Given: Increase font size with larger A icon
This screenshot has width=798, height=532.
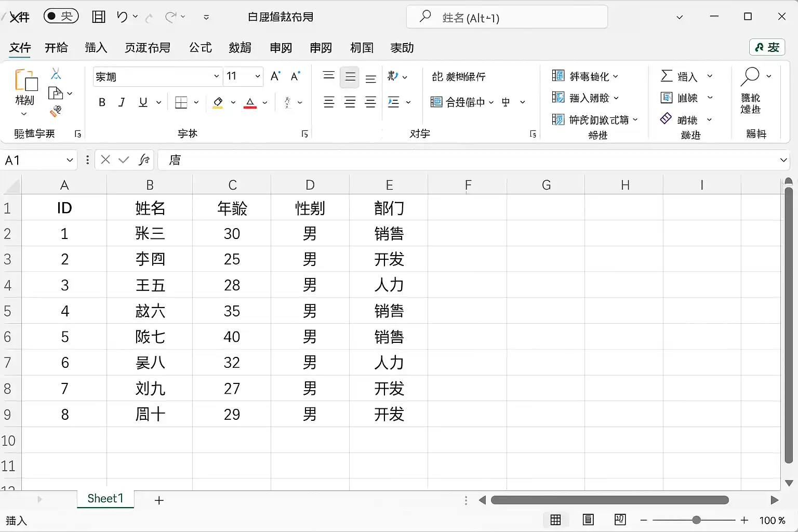Looking at the screenshot, I should 275,76.
